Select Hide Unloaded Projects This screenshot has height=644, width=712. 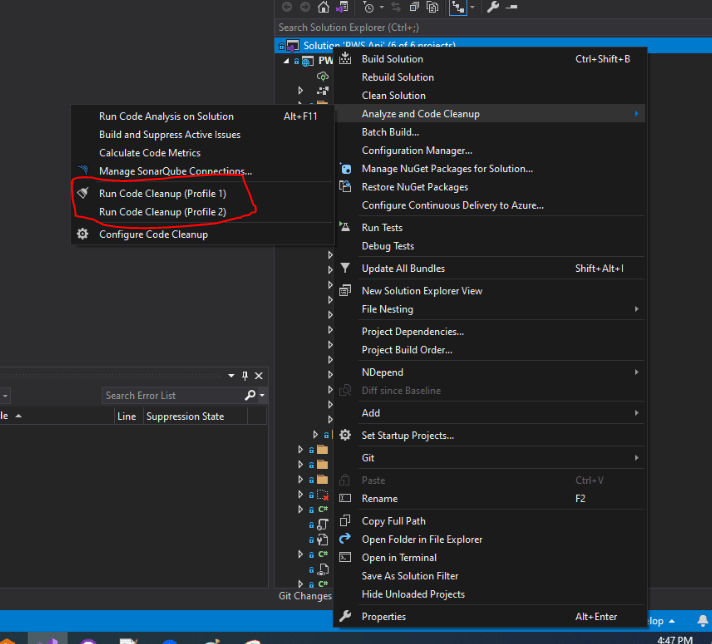click(490, 594)
